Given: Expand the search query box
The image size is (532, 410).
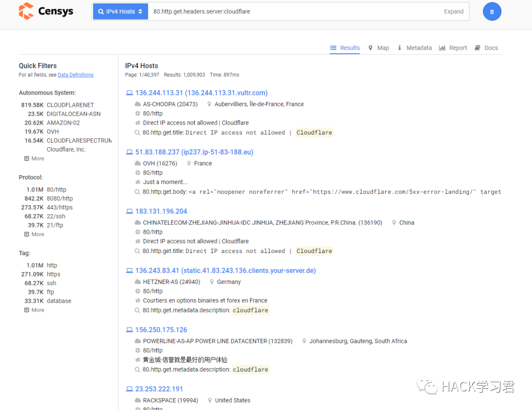Looking at the screenshot, I should 453,11.
